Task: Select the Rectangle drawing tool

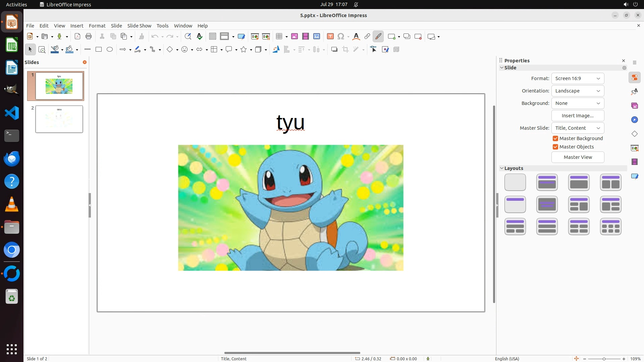Action: [x=99, y=50]
